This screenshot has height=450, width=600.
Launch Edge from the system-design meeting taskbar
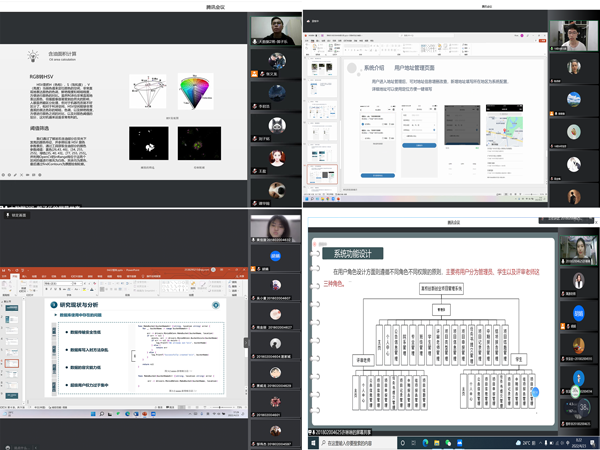pyautogui.click(x=425, y=443)
